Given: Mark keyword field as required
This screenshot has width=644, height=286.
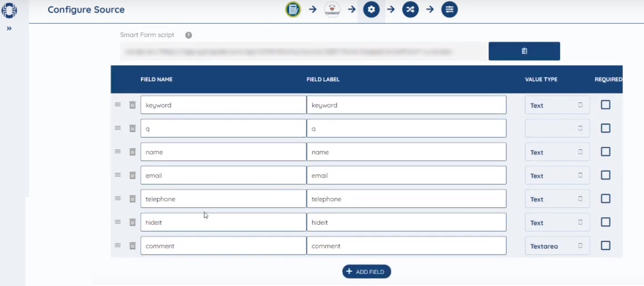Looking at the screenshot, I should (x=606, y=105).
